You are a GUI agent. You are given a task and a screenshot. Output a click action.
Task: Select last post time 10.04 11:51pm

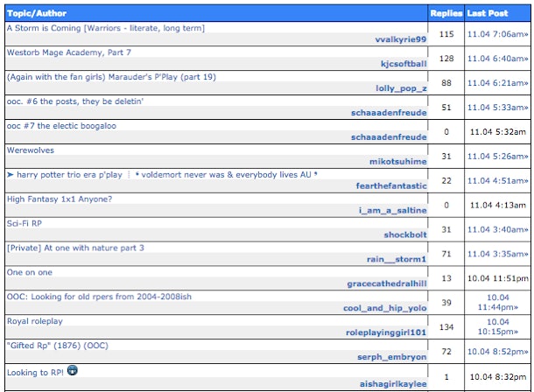(x=498, y=278)
